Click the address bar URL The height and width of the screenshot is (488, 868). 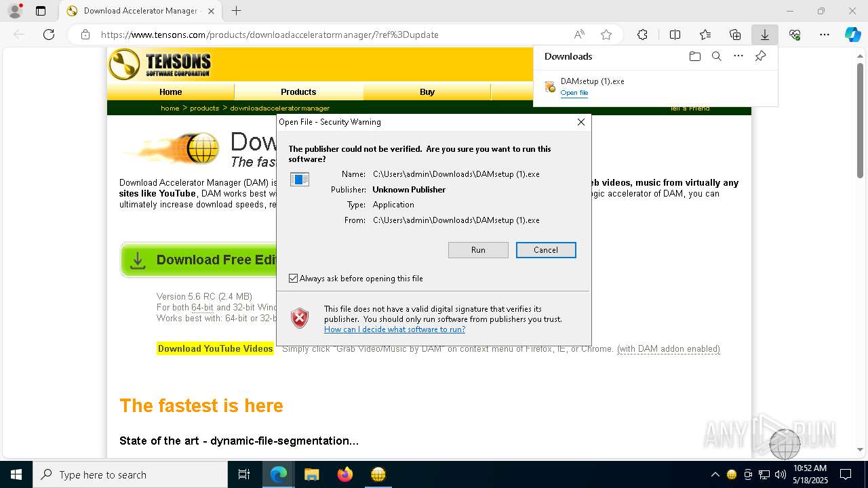(x=270, y=35)
